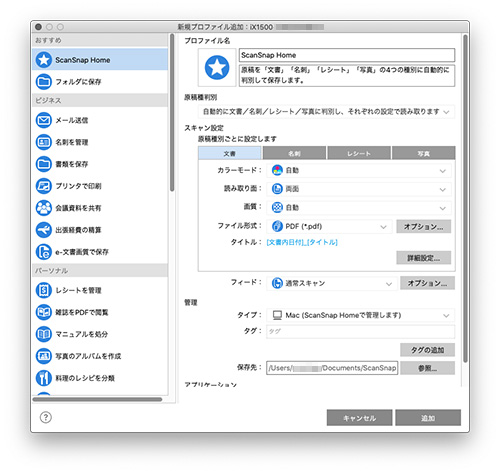Viewport: 500px width, 473px height.
Task: Click the image quality icon in 画質
Action: [277, 208]
